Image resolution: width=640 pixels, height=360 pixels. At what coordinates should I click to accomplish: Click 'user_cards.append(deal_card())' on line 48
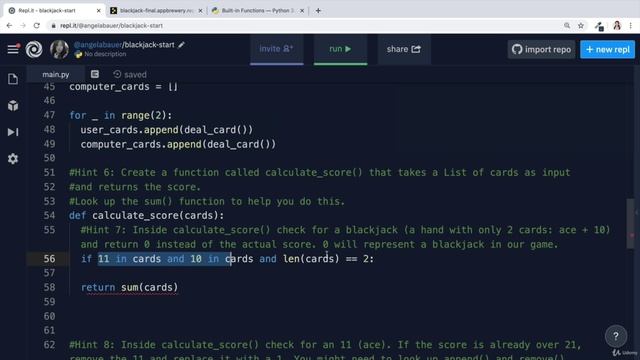pyautogui.click(x=167, y=130)
